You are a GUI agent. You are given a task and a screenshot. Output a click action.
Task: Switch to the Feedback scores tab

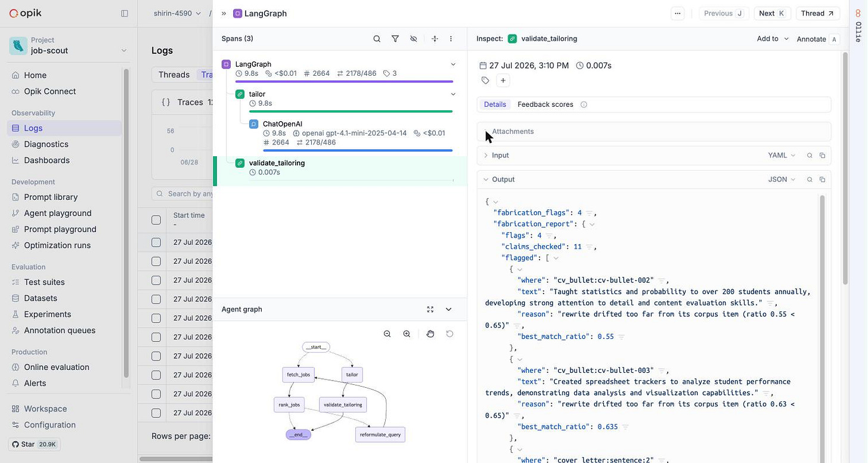tap(545, 104)
